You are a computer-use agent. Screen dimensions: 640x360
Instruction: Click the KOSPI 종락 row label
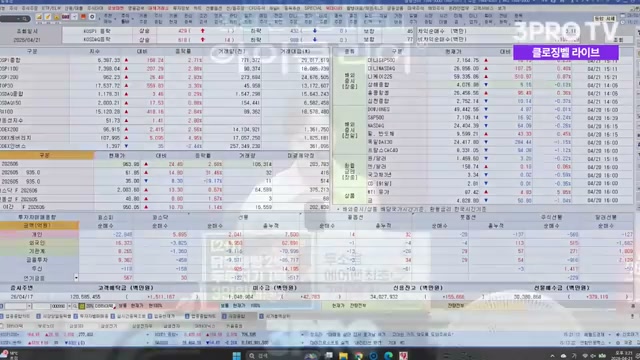[x=97, y=31]
